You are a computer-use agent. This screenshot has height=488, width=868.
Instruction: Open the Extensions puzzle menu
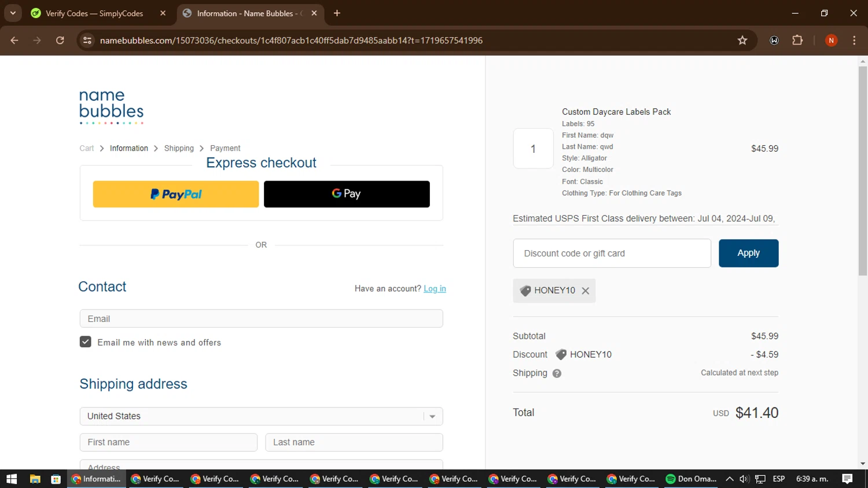pyautogui.click(x=797, y=41)
